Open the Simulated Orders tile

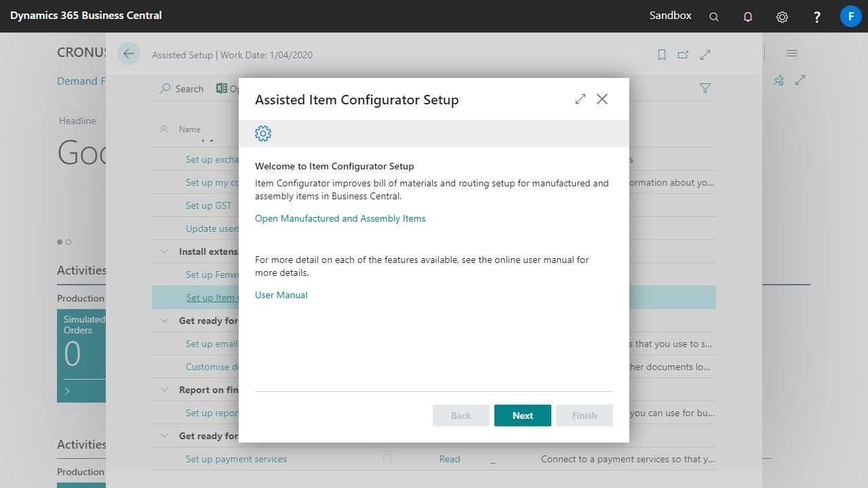coord(81,356)
